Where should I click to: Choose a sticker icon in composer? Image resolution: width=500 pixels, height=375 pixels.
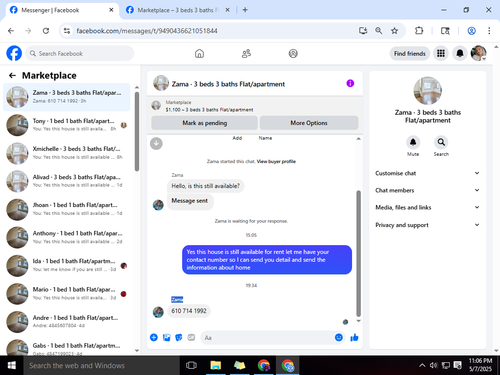pos(179,338)
